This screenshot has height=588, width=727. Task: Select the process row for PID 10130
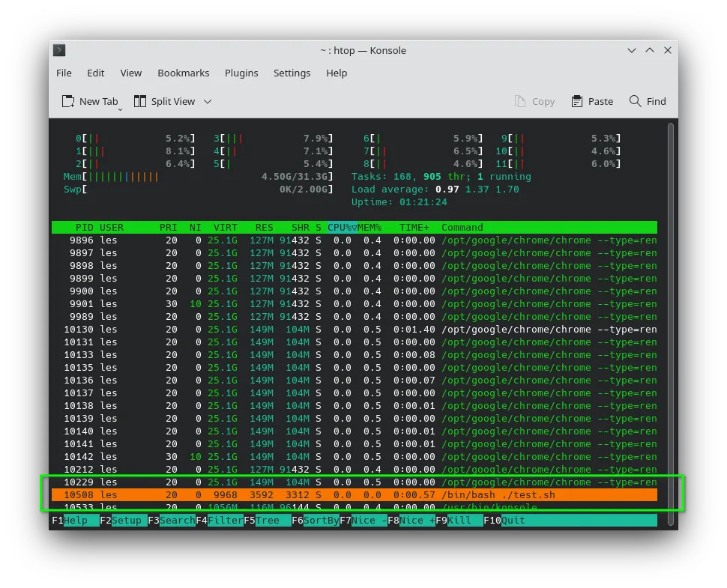coord(355,330)
